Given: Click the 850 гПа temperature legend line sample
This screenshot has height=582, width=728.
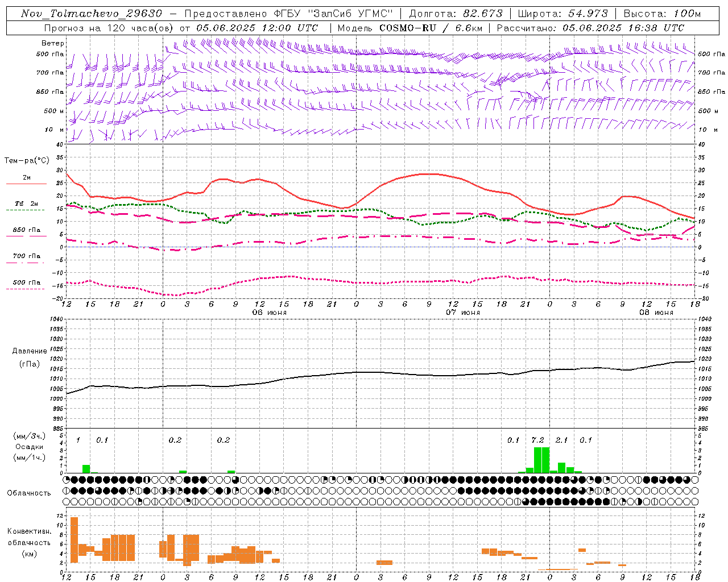Looking at the screenshot, I should pyautogui.click(x=26, y=236).
